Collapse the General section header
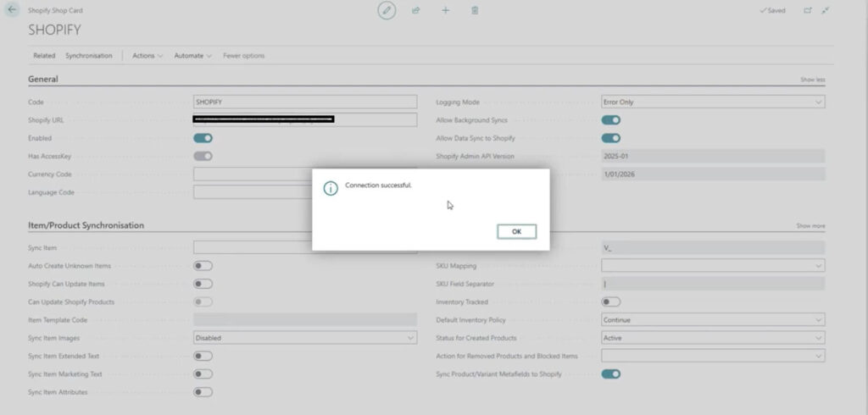 43,79
